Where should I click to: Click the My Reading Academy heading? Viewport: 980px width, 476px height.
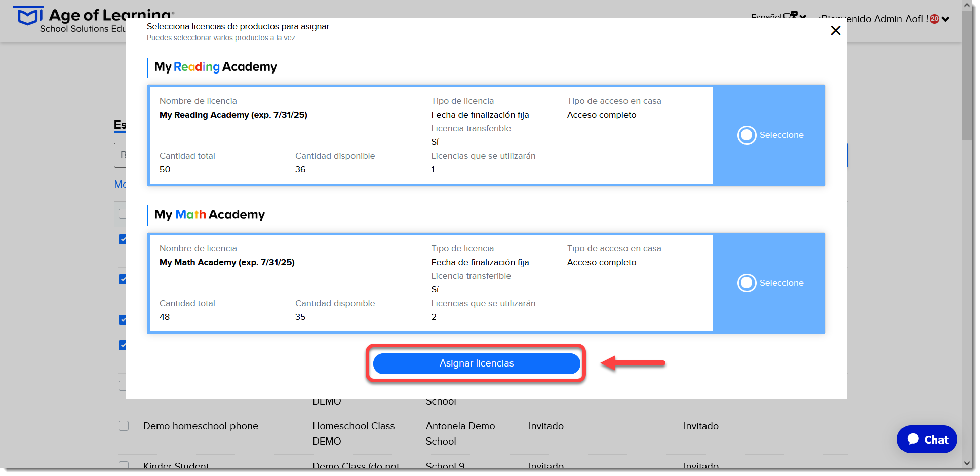[216, 67]
